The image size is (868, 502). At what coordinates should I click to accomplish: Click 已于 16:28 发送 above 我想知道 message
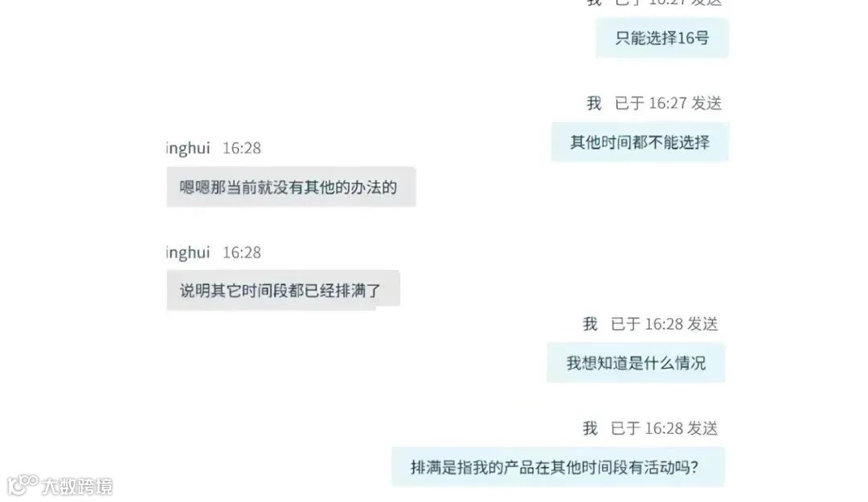(x=665, y=324)
